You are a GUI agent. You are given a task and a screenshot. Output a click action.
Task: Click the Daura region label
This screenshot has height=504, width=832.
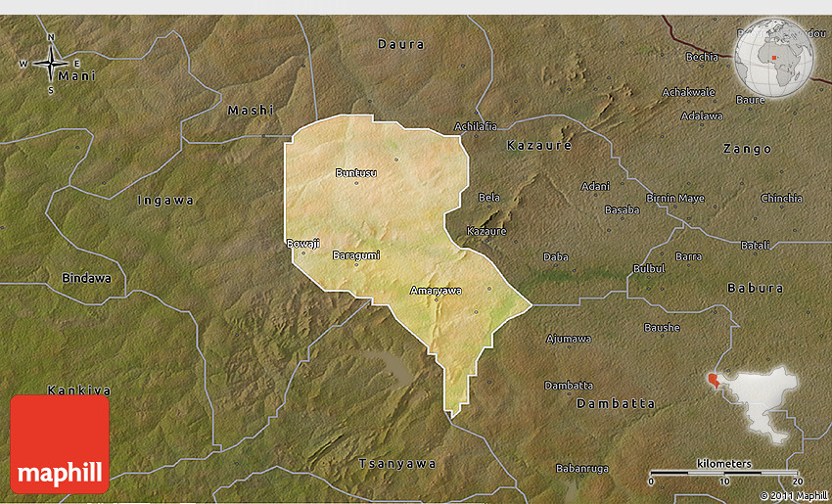401,44
